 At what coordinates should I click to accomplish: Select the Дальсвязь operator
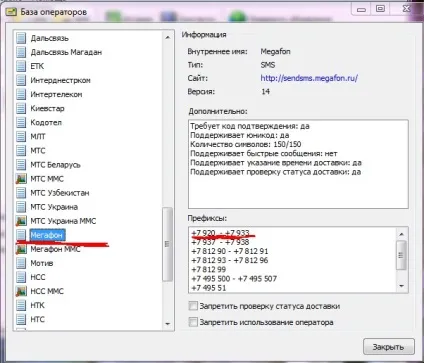49,38
